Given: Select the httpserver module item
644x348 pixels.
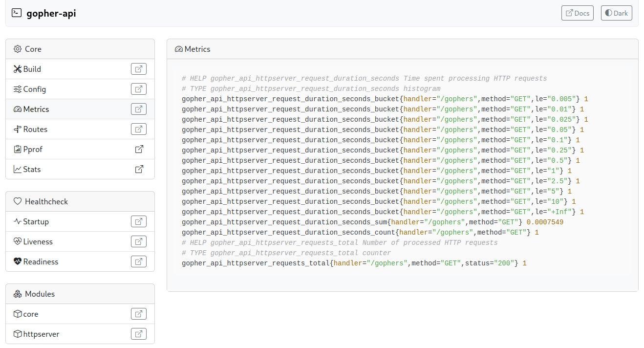Looking at the screenshot, I should coord(80,334).
